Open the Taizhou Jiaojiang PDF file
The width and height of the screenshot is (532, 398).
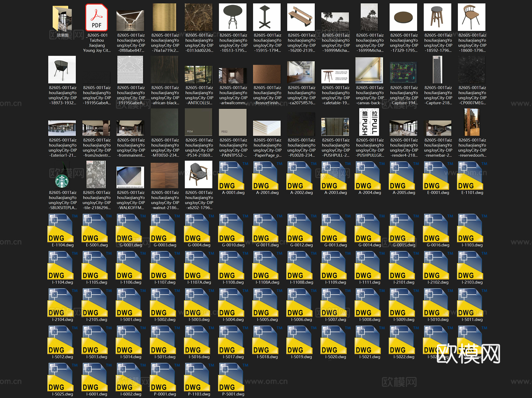tap(97, 18)
